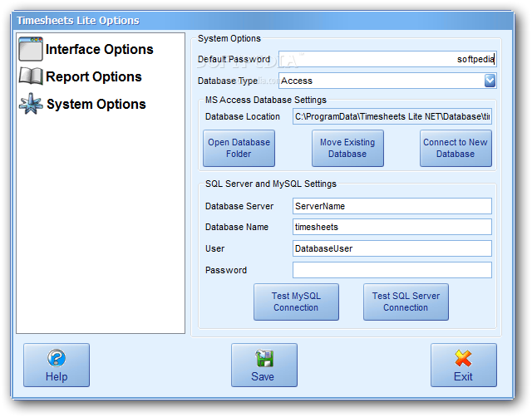Click the Timesheets Lite Options title bar

(263, 21)
